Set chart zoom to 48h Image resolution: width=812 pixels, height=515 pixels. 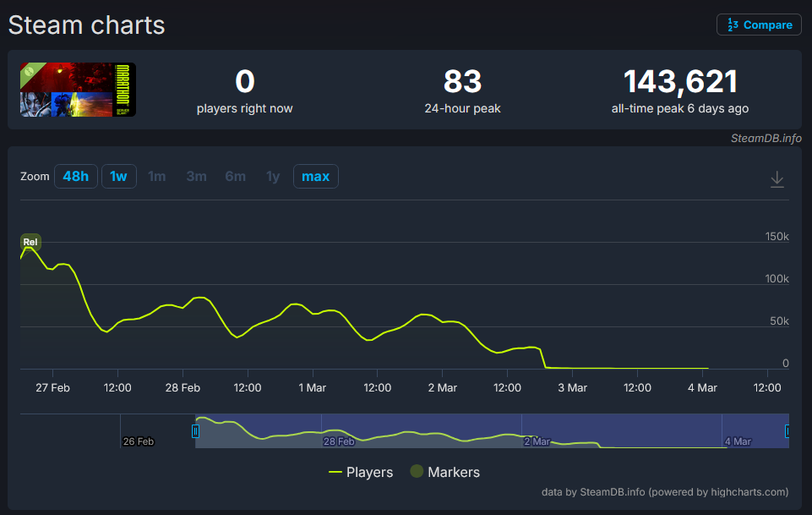click(x=75, y=176)
